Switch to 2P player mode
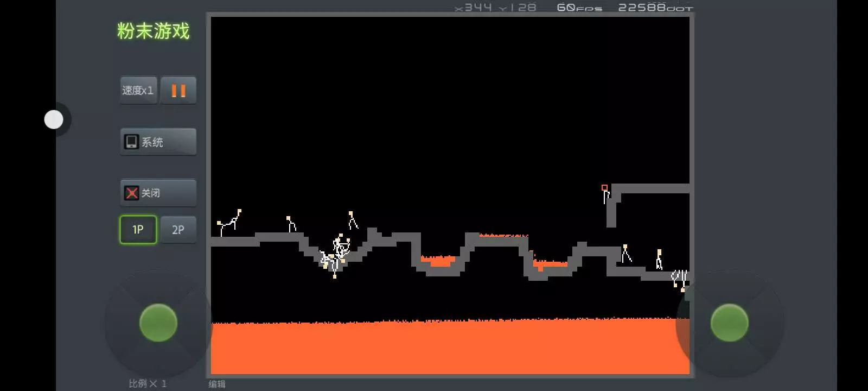This screenshot has height=391, width=868. pos(178,230)
